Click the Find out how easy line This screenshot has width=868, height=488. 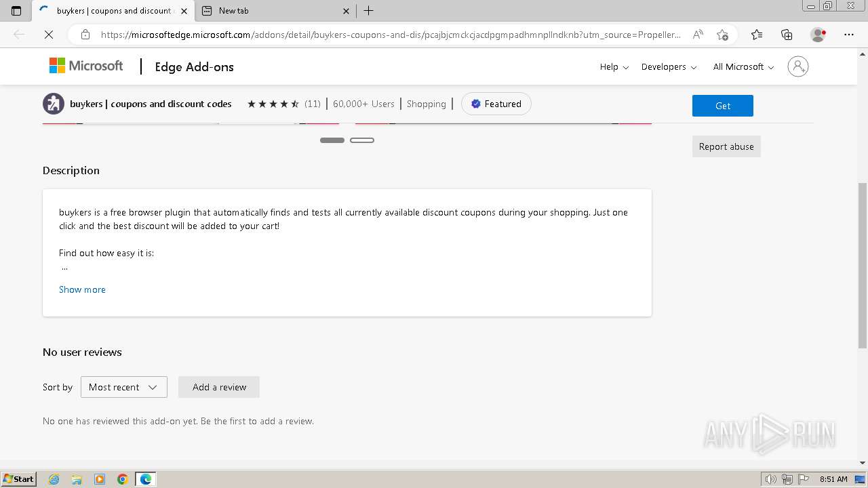pos(106,253)
